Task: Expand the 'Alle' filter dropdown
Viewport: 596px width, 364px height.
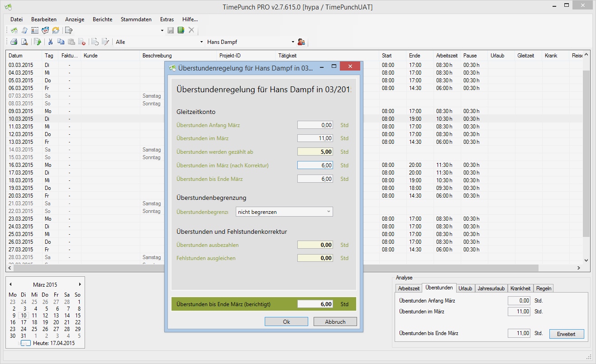Action: click(201, 42)
